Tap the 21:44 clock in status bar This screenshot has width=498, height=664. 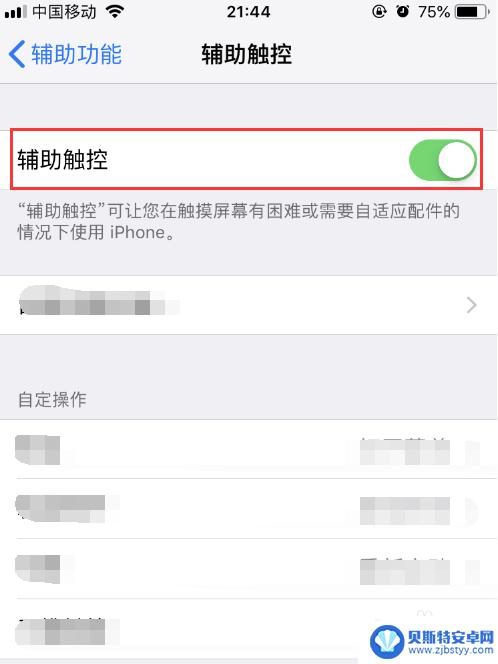pyautogui.click(x=248, y=12)
